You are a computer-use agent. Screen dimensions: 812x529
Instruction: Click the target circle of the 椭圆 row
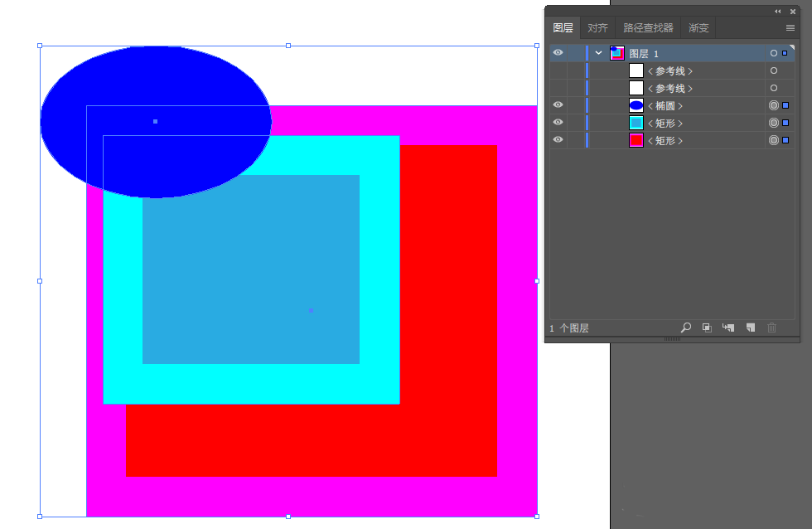pos(774,105)
